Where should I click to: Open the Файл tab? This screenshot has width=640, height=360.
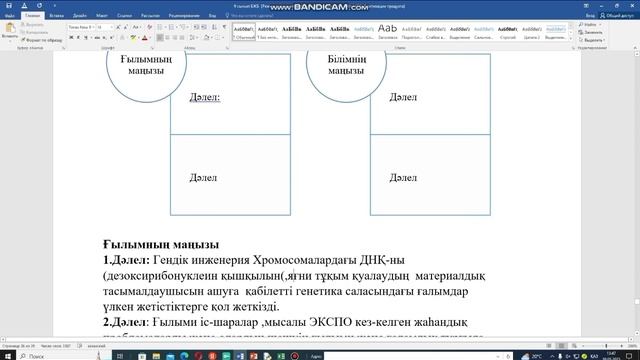(x=10, y=16)
